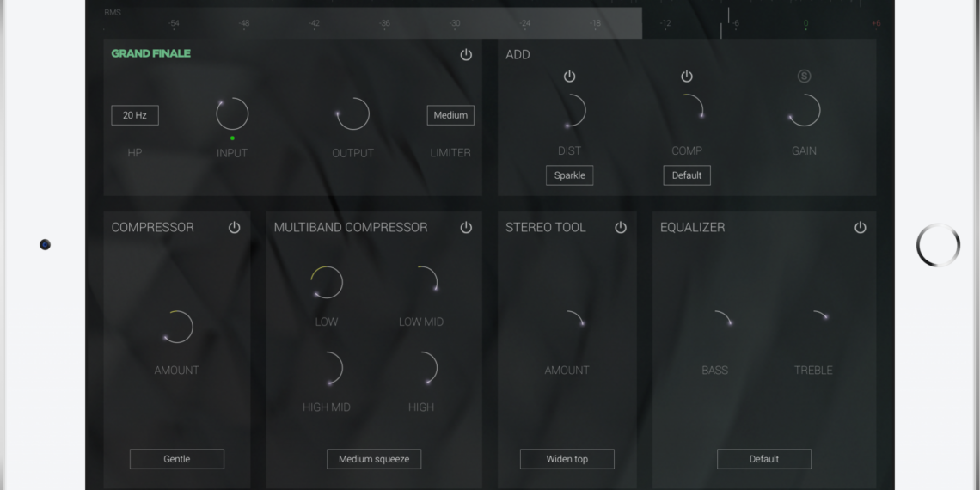Tap the iPad home button
The width and height of the screenshot is (980, 490).
click(x=938, y=245)
